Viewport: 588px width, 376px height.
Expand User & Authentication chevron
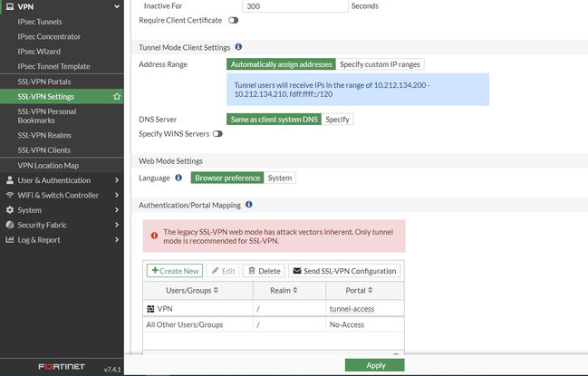(117, 180)
